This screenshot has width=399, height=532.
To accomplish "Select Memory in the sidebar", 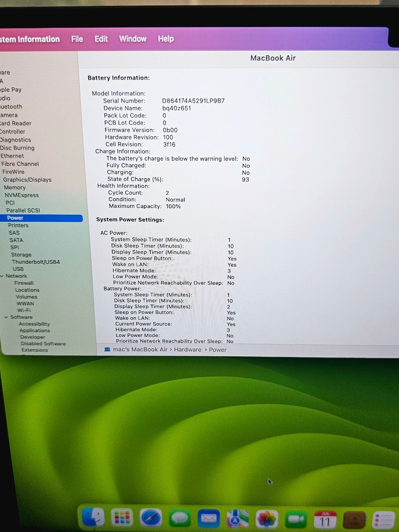I will coord(15,188).
